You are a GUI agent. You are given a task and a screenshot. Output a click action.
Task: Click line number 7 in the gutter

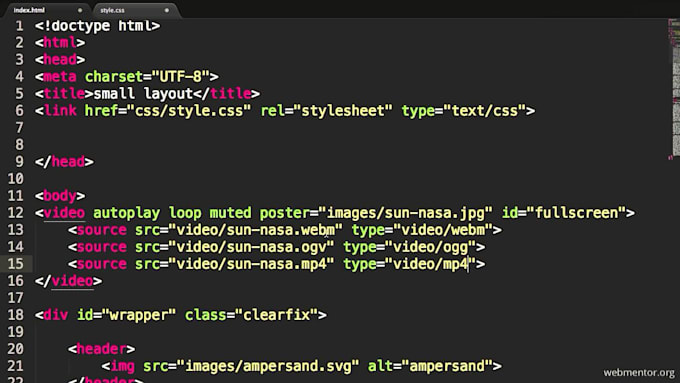(20, 128)
